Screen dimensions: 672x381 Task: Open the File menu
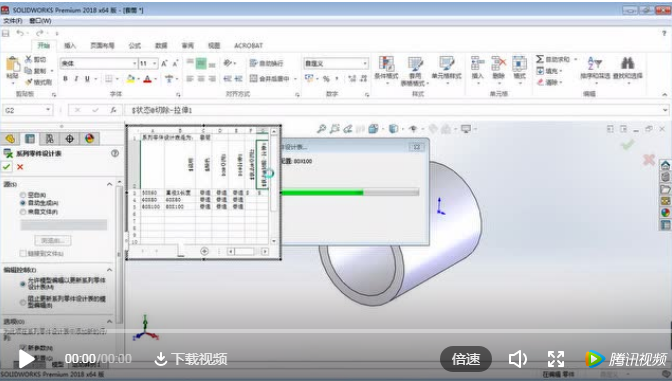13,21
